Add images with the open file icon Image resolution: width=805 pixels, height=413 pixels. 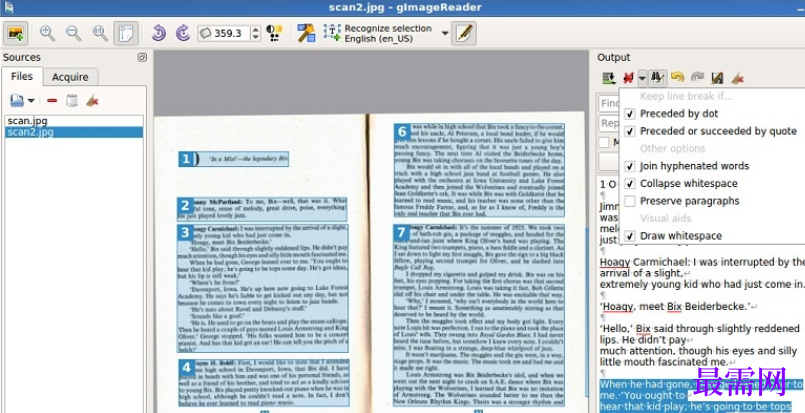17,101
